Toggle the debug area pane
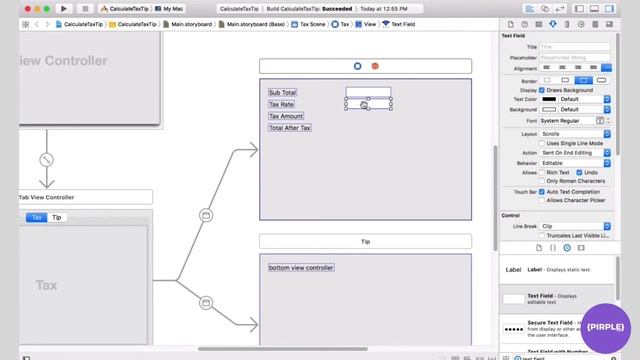This screenshot has height=360, width=640. [x=594, y=9]
